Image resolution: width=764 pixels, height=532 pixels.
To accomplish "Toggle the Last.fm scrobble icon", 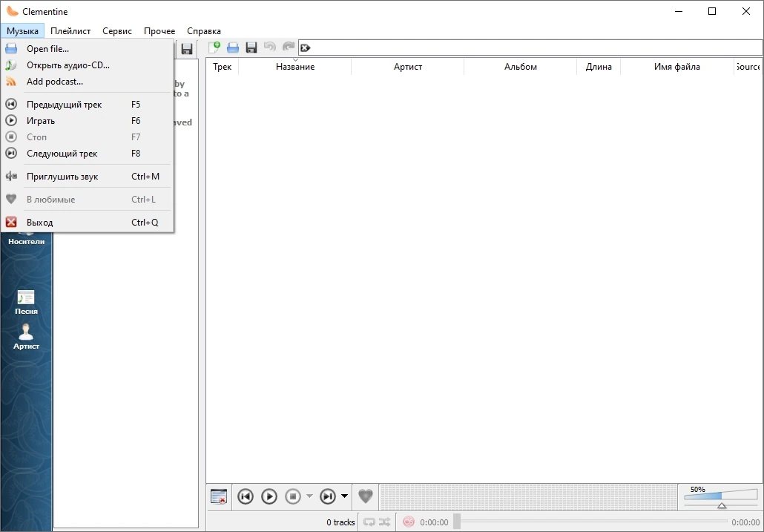I will point(408,522).
